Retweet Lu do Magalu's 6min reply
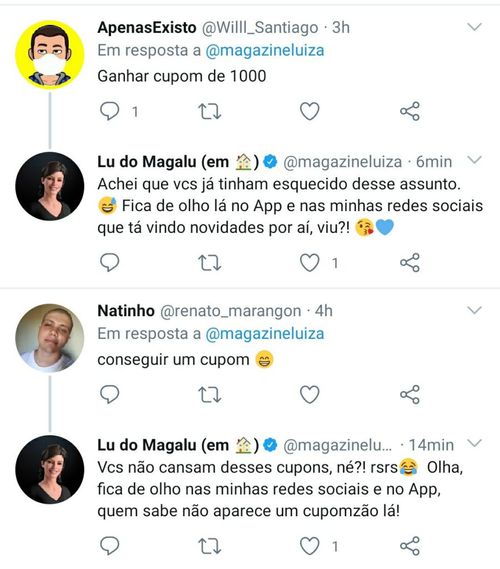Viewport: 500px width, 569px height. click(209, 263)
